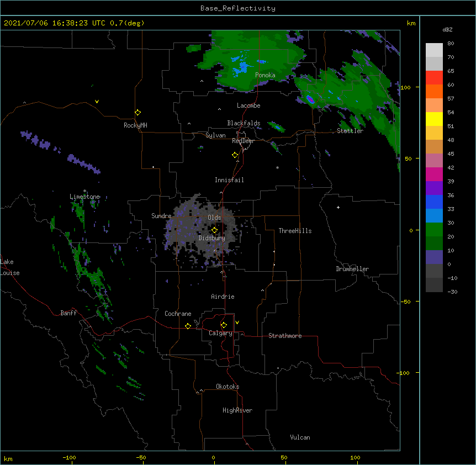476x465 pixels.
Task: Pick the magenta swatch in dBZ legend
Action: (x=434, y=174)
